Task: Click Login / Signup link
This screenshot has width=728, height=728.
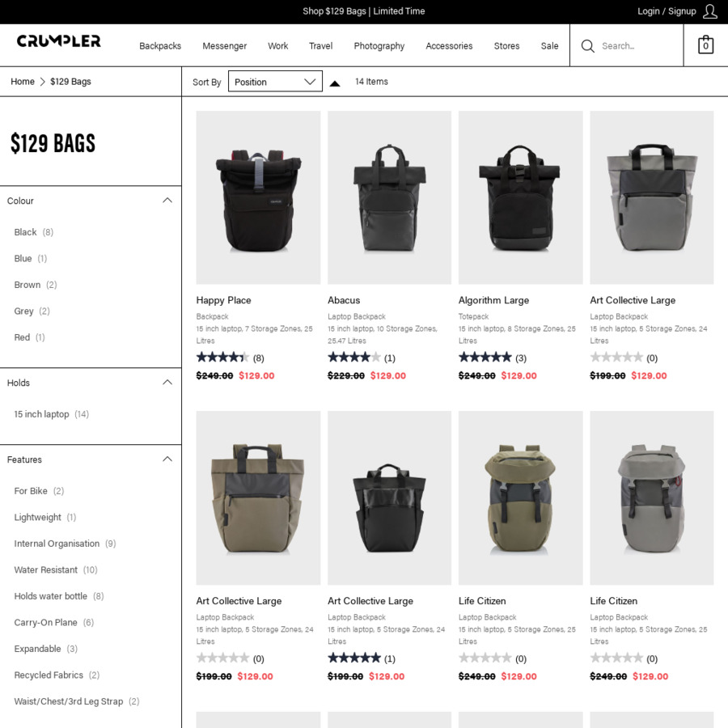Action: coord(667,11)
